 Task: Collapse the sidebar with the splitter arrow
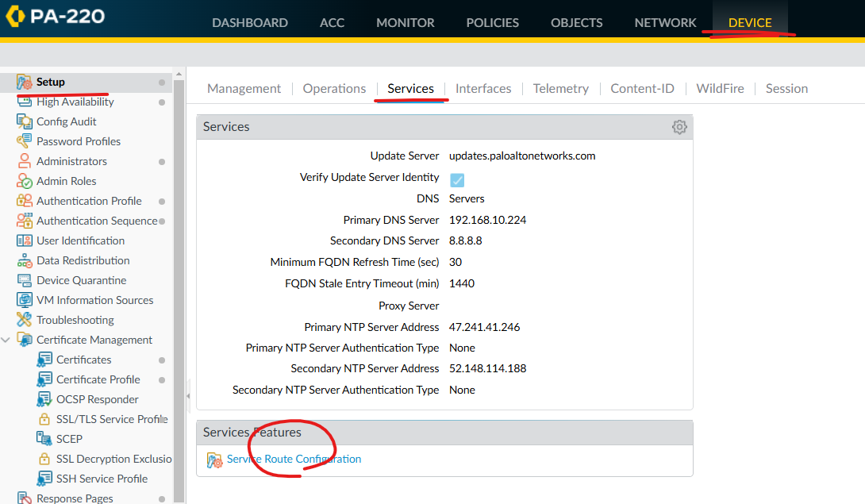coord(188,396)
